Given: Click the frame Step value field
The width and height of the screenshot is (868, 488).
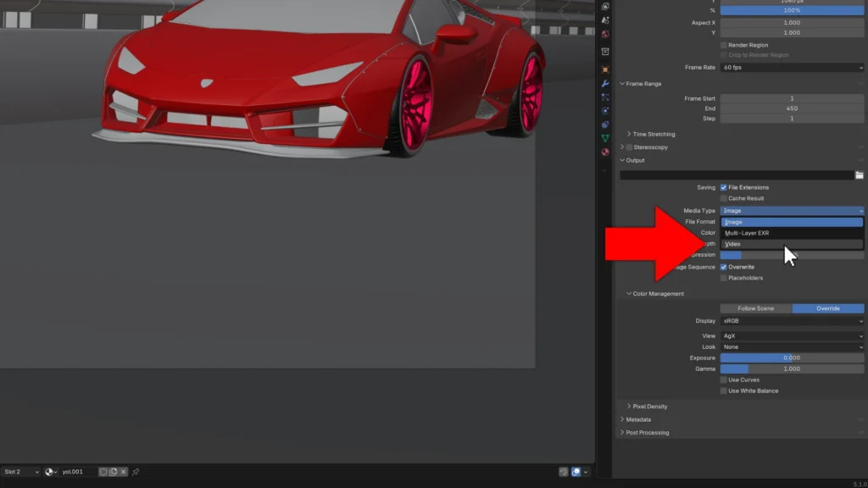Looking at the screenshot, I should [x=792, y=119].
